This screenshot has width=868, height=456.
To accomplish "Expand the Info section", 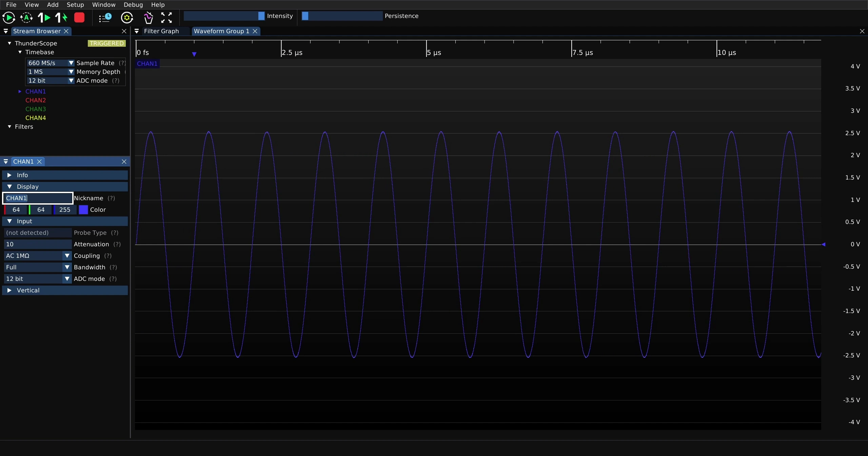I will (x=65, y=175).
